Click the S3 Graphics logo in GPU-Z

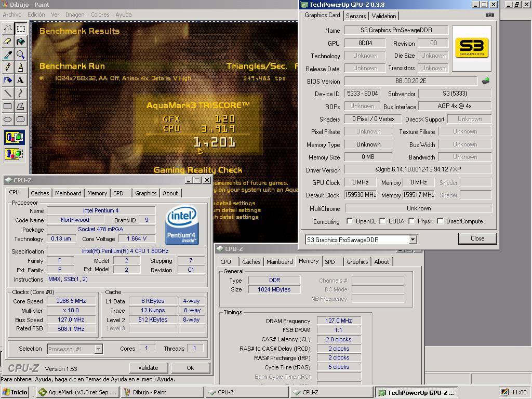point(472,48)
